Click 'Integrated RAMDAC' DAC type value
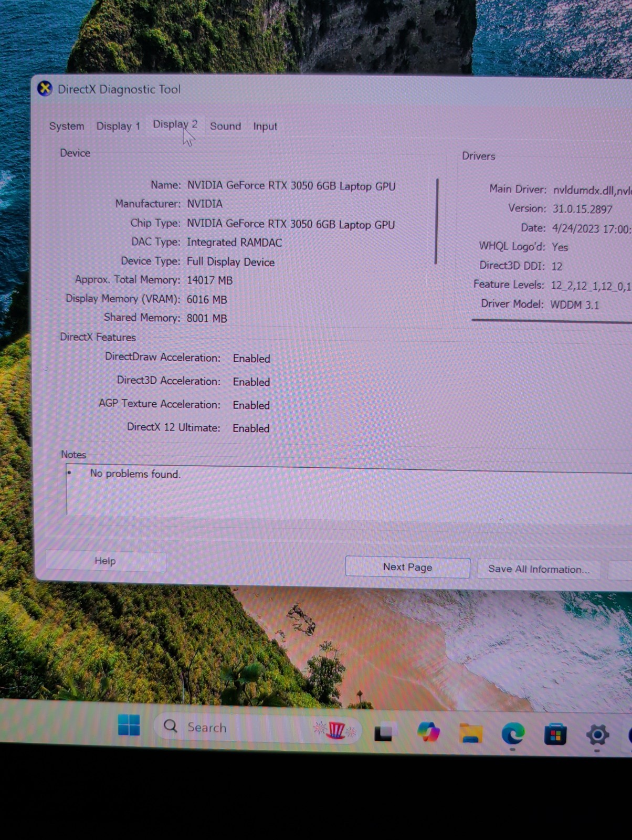The image size is (632, 840). (x=234, y=243)
